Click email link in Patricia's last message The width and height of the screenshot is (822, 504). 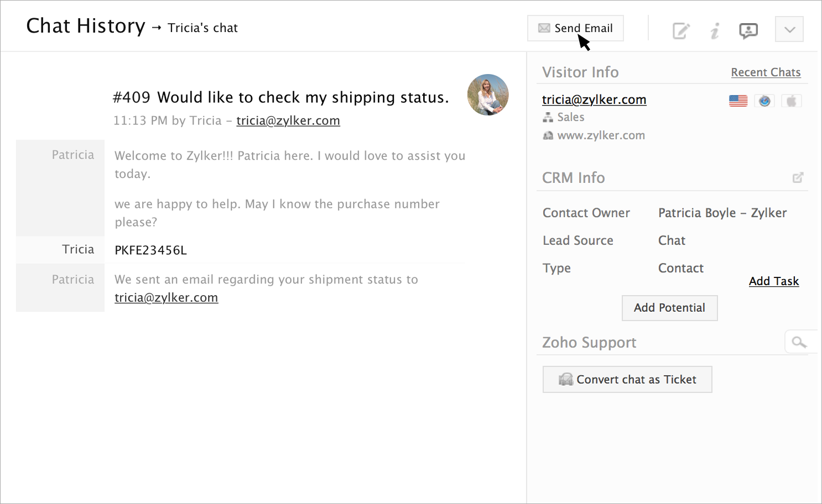tap(166, 297)
